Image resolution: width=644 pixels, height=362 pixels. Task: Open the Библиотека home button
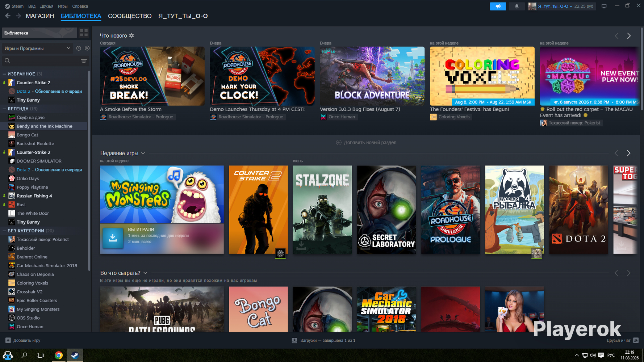39,33
